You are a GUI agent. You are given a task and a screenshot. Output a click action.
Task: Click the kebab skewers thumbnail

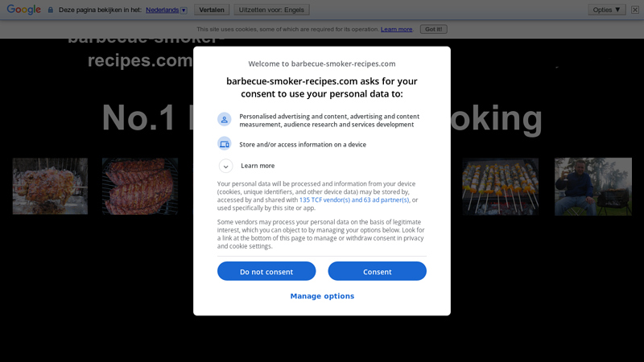pos(500,187)
